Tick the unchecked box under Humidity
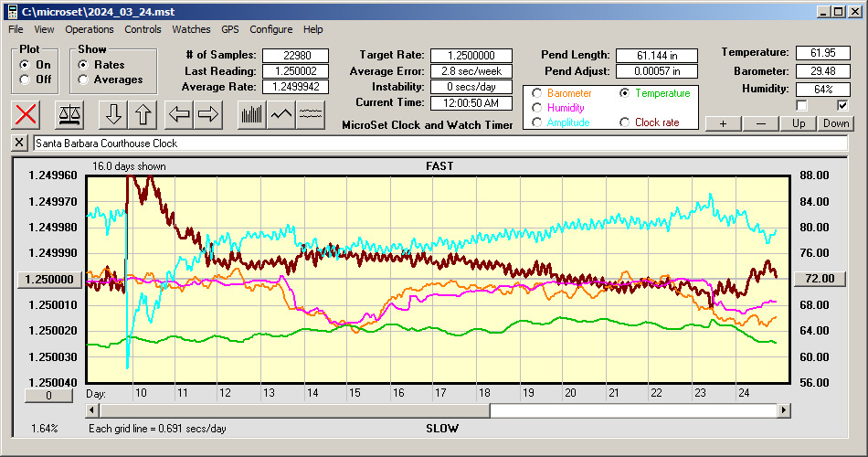 (801, 105)
